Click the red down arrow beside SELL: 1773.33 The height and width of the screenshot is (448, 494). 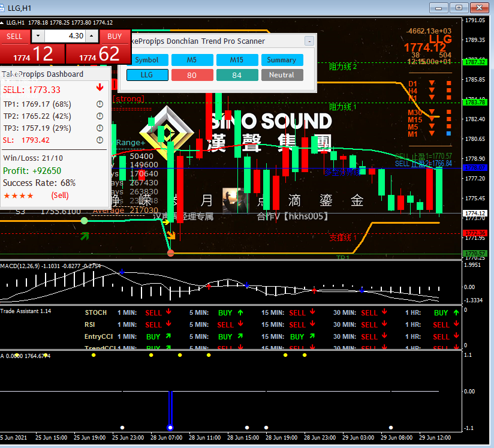click(x=100, y=88)
